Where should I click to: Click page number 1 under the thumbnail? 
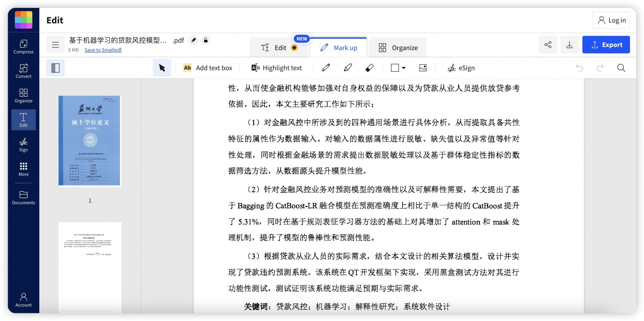[x=90, y=201]
